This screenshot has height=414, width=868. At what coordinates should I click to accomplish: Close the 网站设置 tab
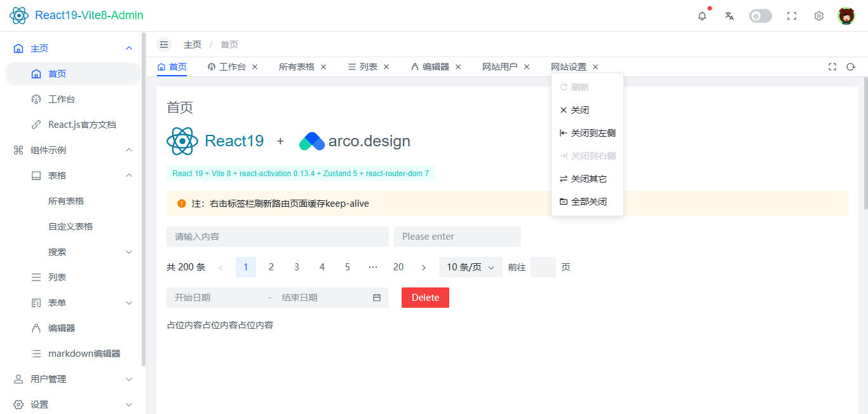point(595,67)
